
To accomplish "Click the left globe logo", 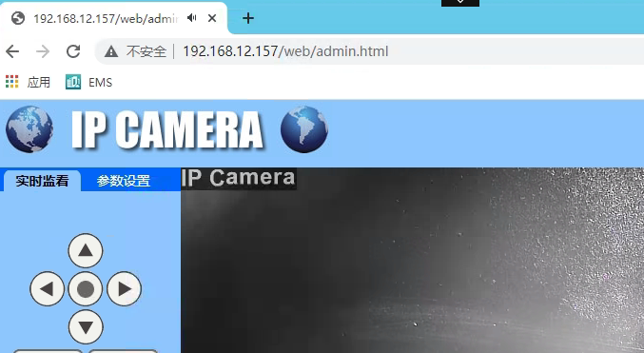I will pyautogui.click(x=29, y=129).
